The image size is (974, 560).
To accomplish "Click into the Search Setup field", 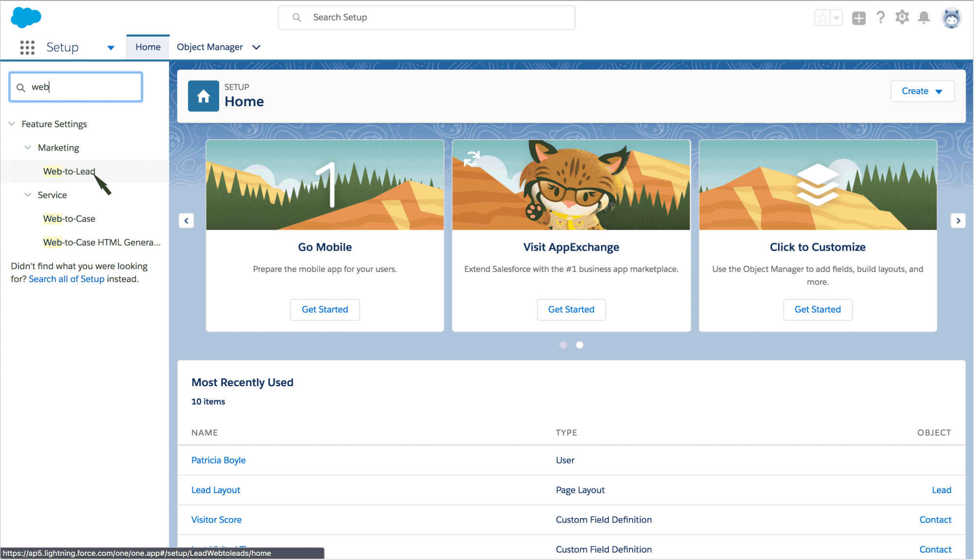I will coord(426,18).
